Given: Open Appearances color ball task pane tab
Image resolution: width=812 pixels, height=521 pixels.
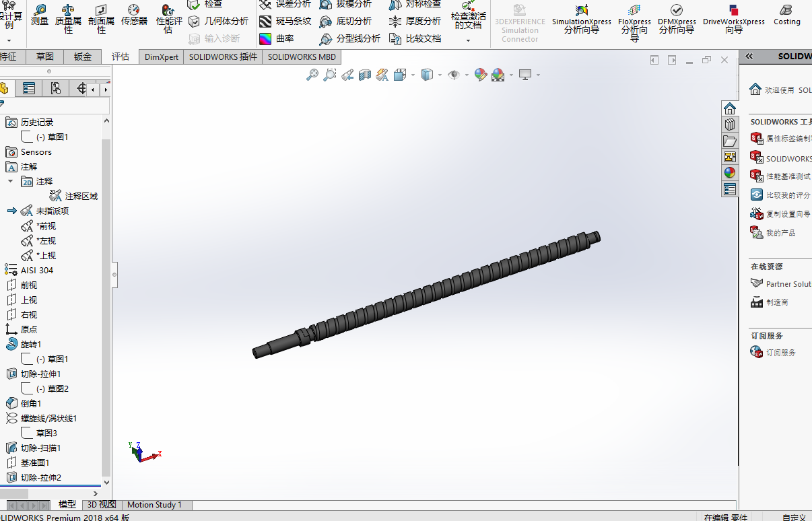Looking at the screenshot, I should 730,173.
